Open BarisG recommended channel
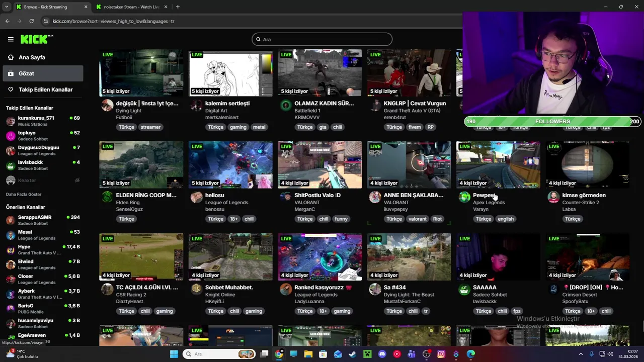 coord(43,309)
